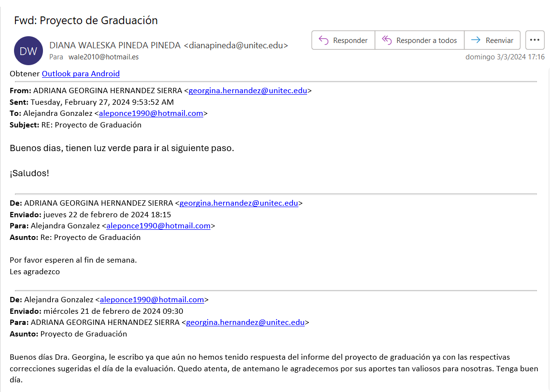550x392 pixels.
Task: Forward the email using Reenviar
Action: 493,41
